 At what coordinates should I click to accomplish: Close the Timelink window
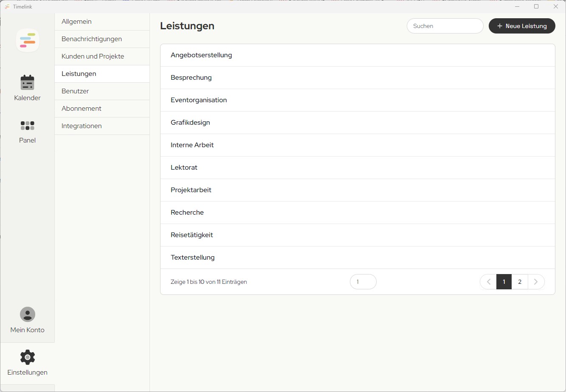point(556,6)
